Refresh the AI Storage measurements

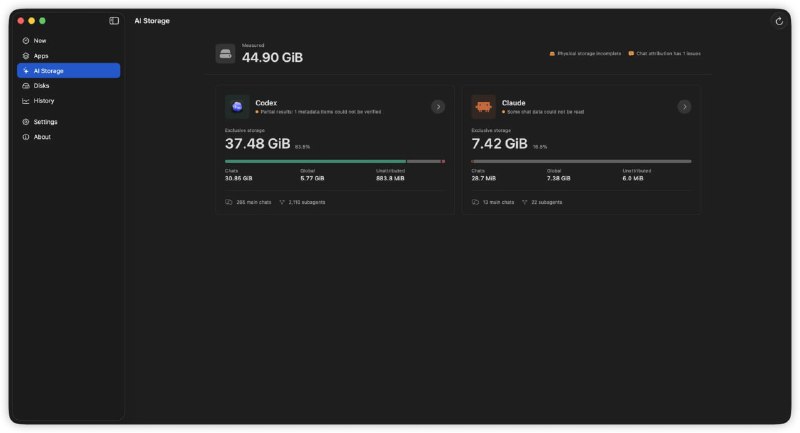click(779, 21)
